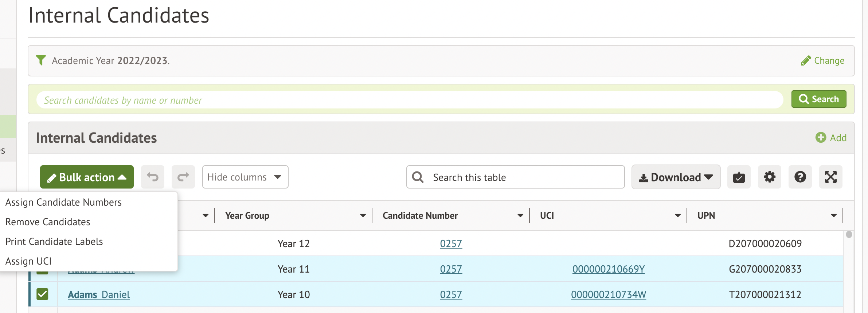Click the green plus Add icon
The image size is (868, 313).
point(821,138)
